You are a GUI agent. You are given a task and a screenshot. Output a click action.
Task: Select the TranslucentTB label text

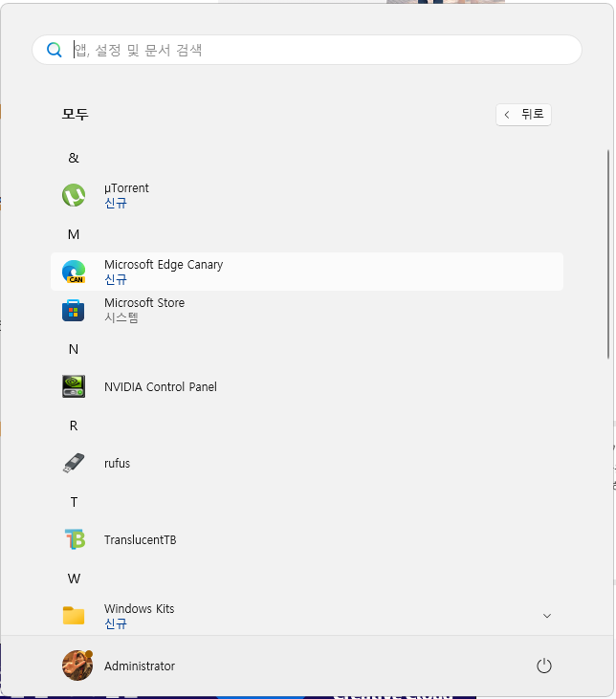click(x=140, y=539)
